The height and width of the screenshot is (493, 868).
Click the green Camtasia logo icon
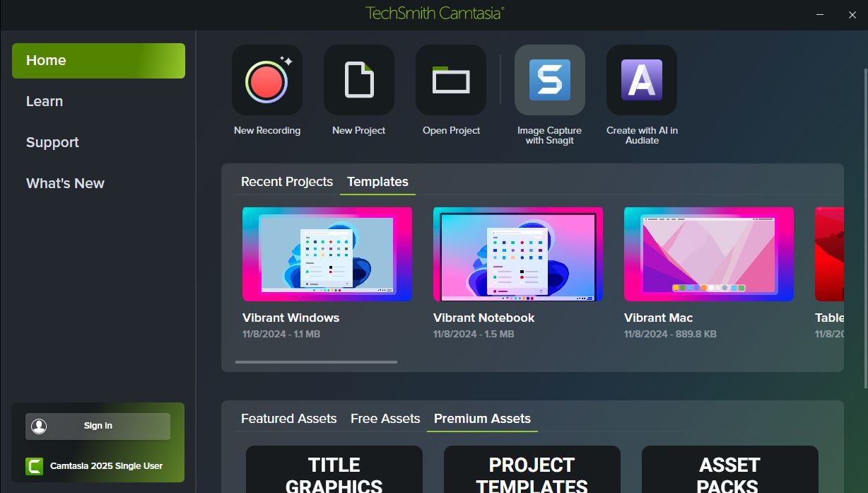pyautogui.click(x=34, y=466)
